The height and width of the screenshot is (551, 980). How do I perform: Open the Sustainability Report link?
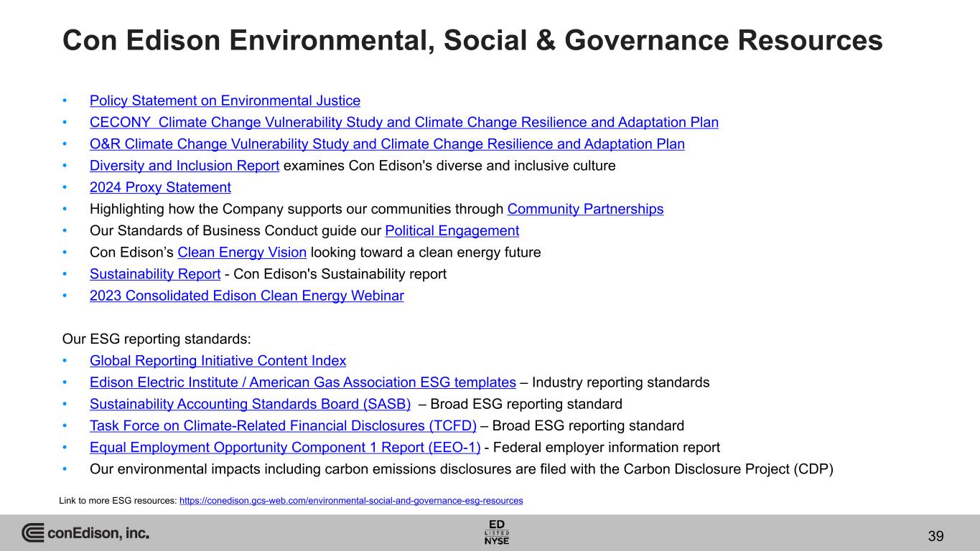tap(155, 274)
